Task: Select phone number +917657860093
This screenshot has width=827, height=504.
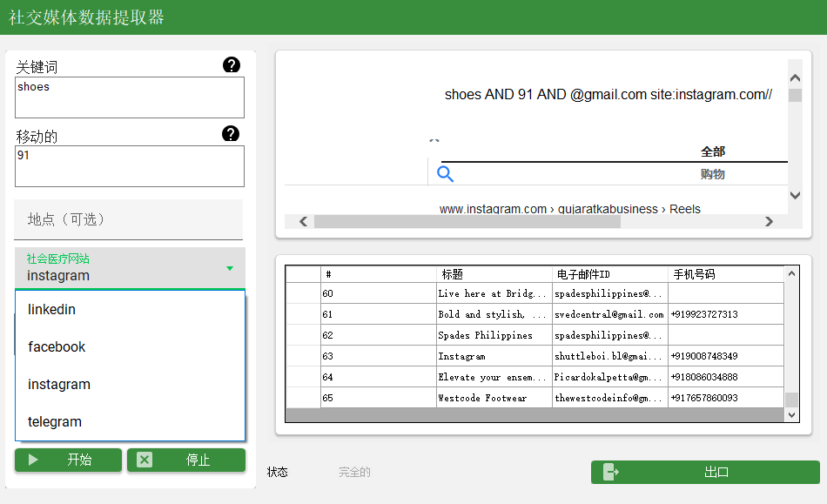Action: [726, 398]
